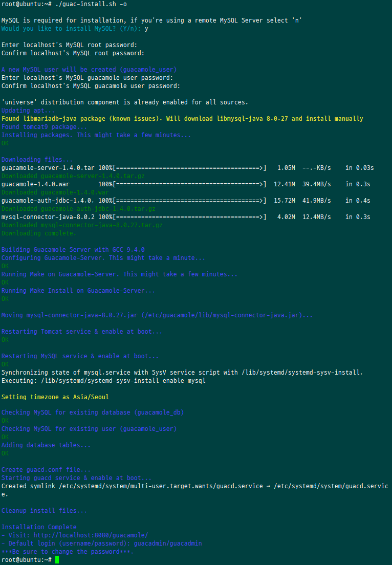Viewport: 392px width, 565px height.
Task: Click the green cursor at the final prompt
Action: pyautogui.click(x=57, y=560)
